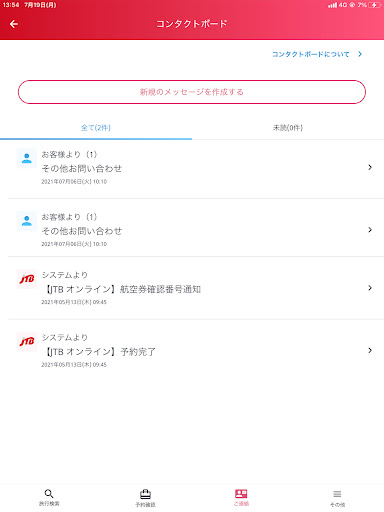This screenshot has width=384, height=512.
Task: Open 【JTB オンライン】予約完了 message title
Action: point(100,352)
